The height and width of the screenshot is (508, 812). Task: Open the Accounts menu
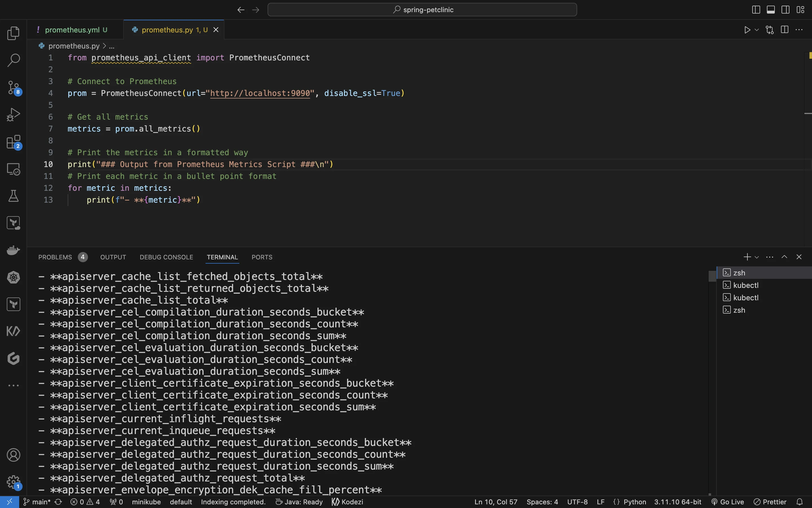click(14, 455)
